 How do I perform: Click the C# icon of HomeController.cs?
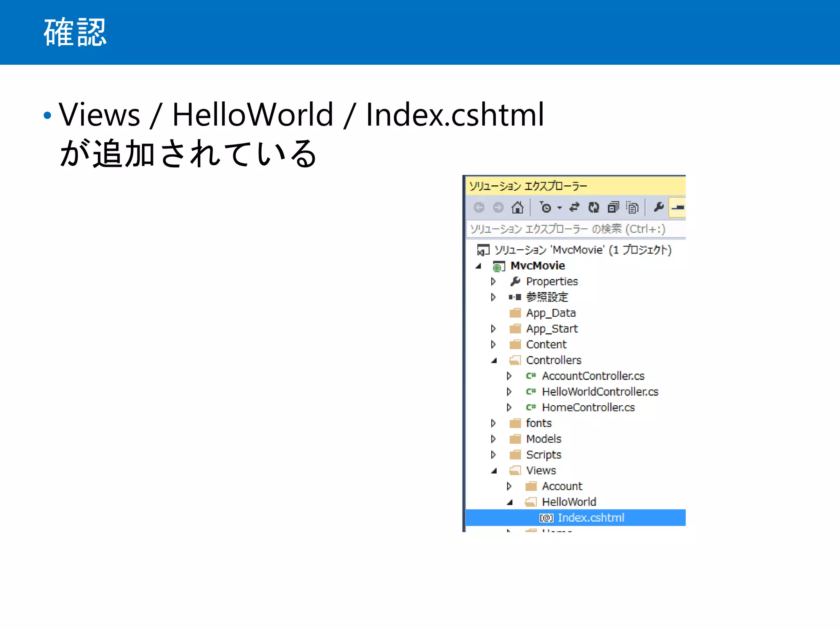click(531, 407)
